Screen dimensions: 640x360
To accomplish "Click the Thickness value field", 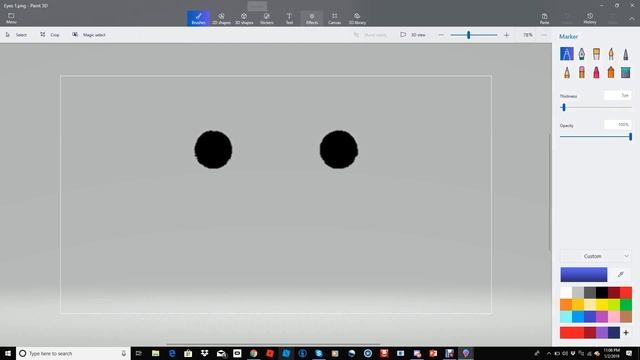I will [618, 96].
